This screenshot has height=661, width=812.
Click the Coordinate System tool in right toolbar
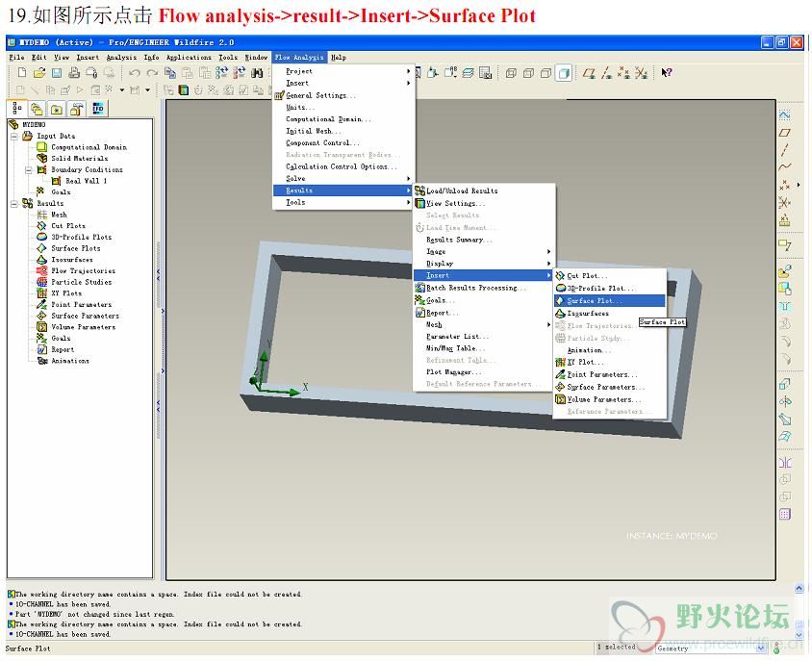(x=784, y=202)
